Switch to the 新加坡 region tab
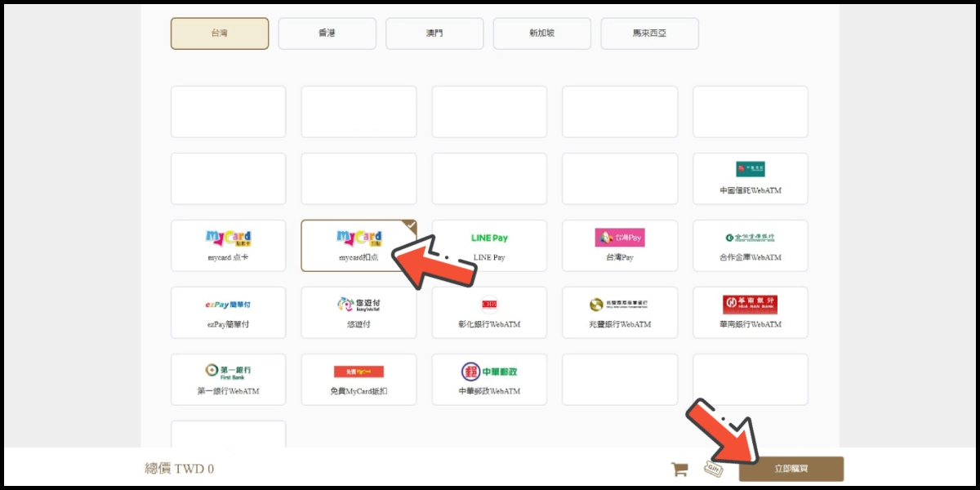Image resolution: width=980 pixels, height=490 pixels. click(542, 33)
